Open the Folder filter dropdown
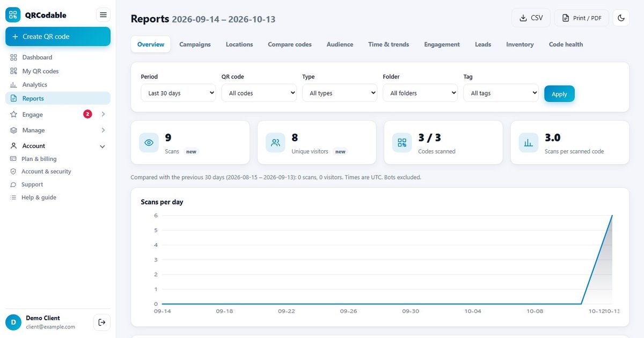The height and width of the screenshot is (338, 644). (x=420, y=93)
